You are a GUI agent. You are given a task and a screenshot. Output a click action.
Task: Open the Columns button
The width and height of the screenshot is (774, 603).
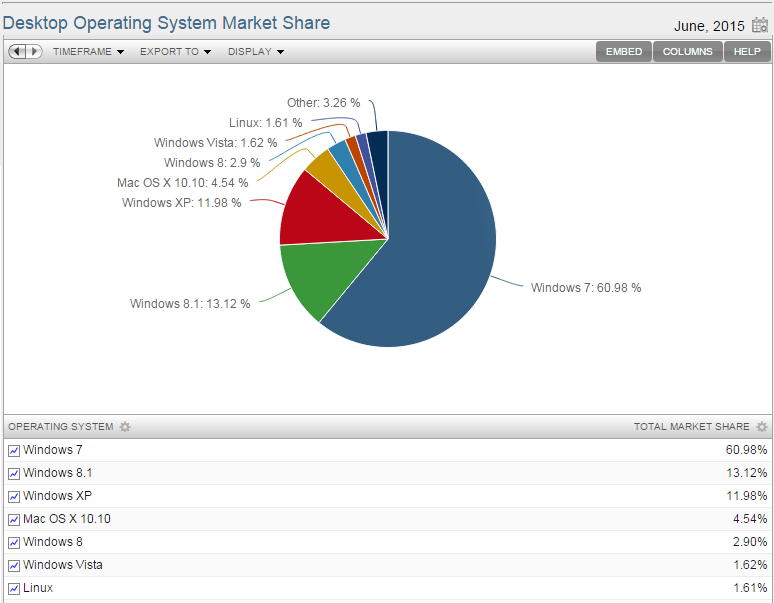[688, 52]
